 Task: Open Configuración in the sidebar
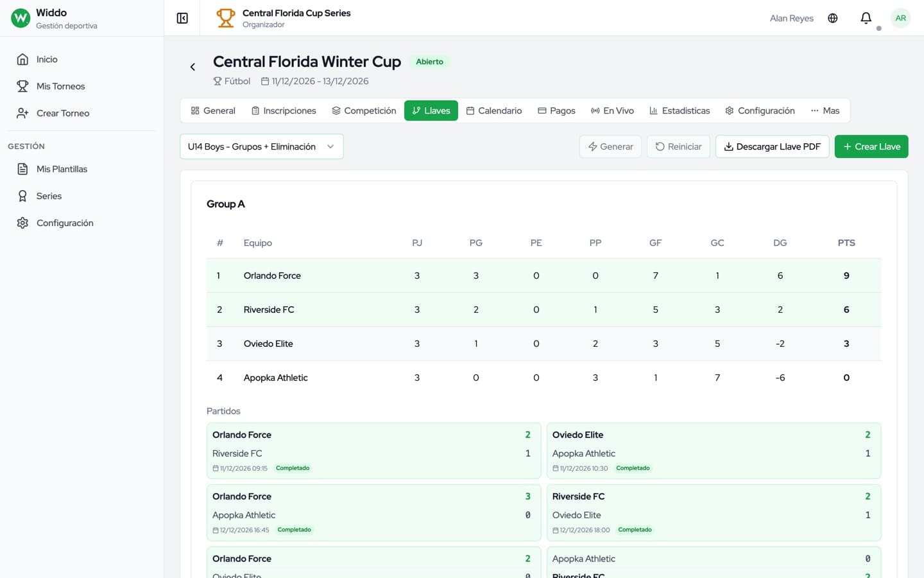[81, 223]
